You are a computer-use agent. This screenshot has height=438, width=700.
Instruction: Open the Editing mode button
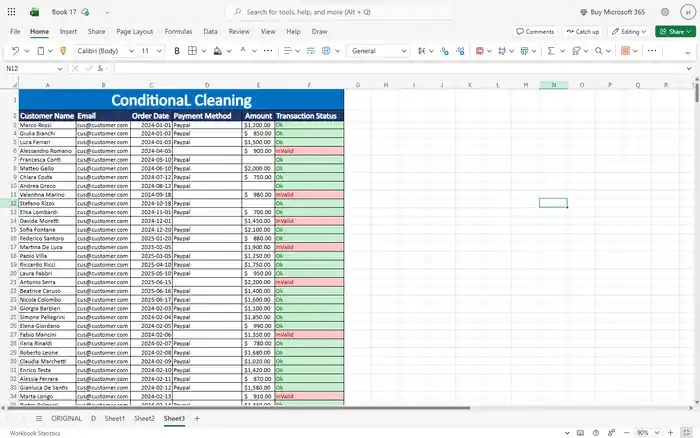coord(629,32)
